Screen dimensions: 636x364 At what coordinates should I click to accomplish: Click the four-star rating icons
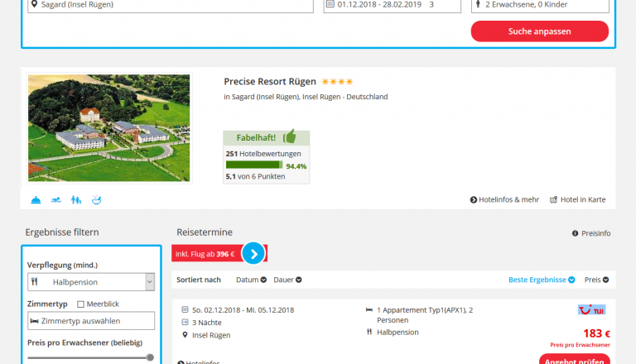pyautogui.click(x=337, y=82)
